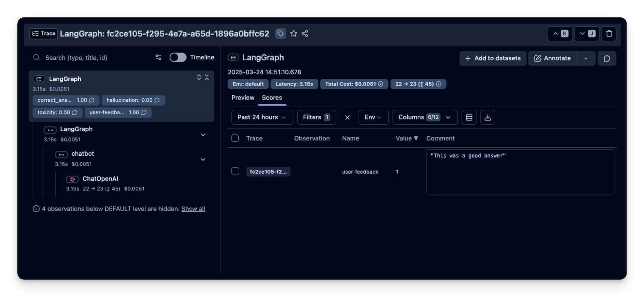Check the header row selection checkbox

coord(235,138)
